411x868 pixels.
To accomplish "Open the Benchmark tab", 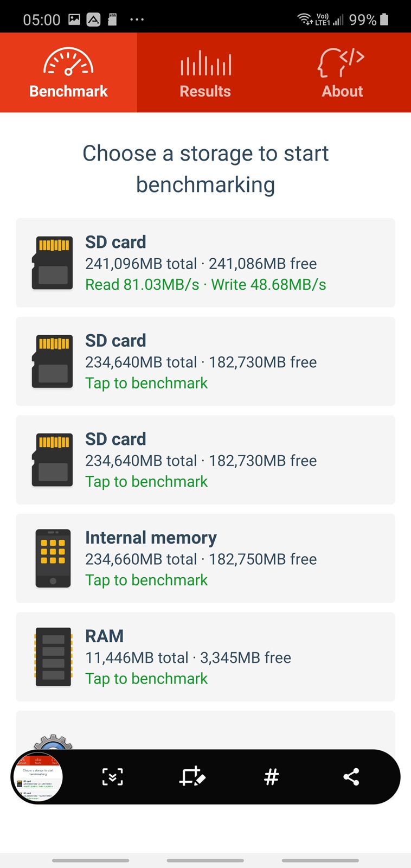I will pyautogui.click(x=68, y=73).
